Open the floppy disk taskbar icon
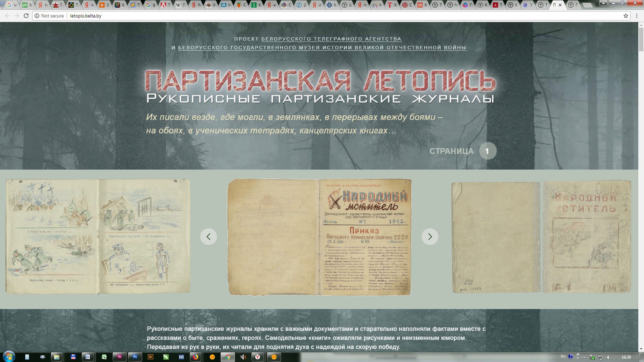This screenshot has height=362, width=644. point(73,357)
